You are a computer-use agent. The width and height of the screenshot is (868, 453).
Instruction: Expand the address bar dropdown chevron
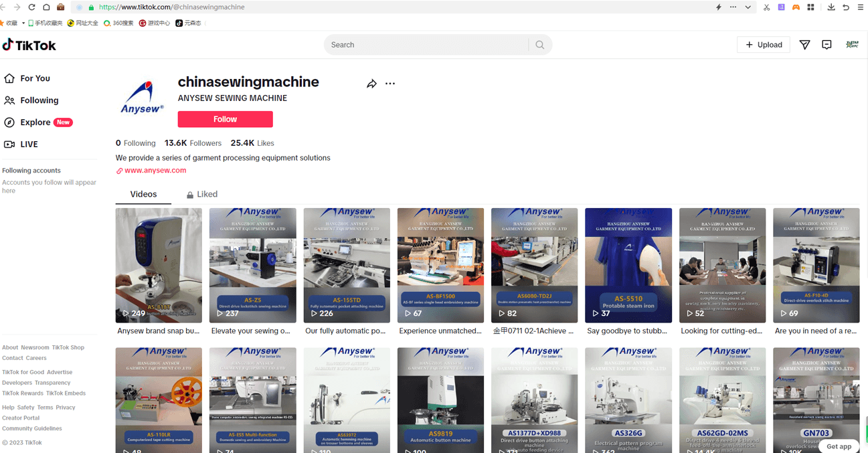coord(748,7)
